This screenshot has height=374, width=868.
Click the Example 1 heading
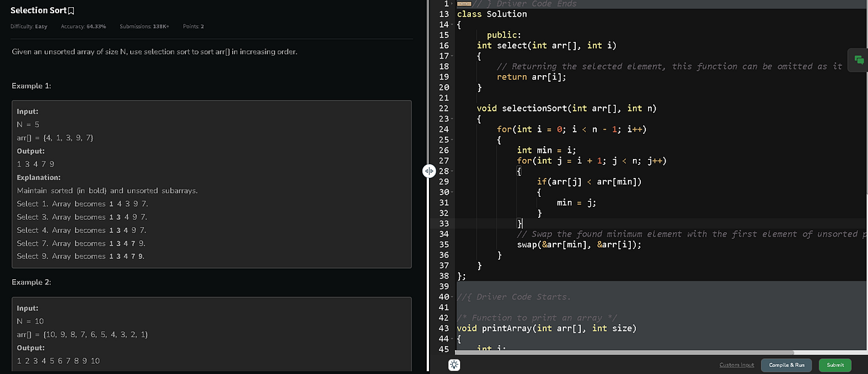[x=30, y=86]
